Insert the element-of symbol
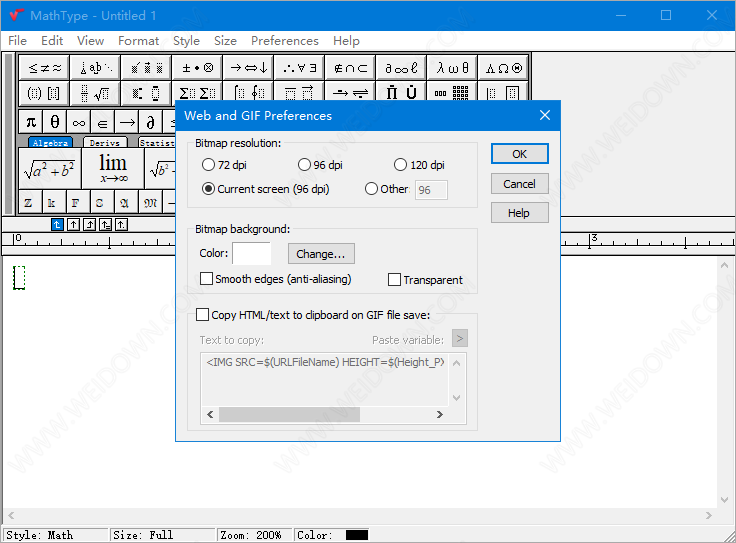736x543 pixels. [103, 122]
